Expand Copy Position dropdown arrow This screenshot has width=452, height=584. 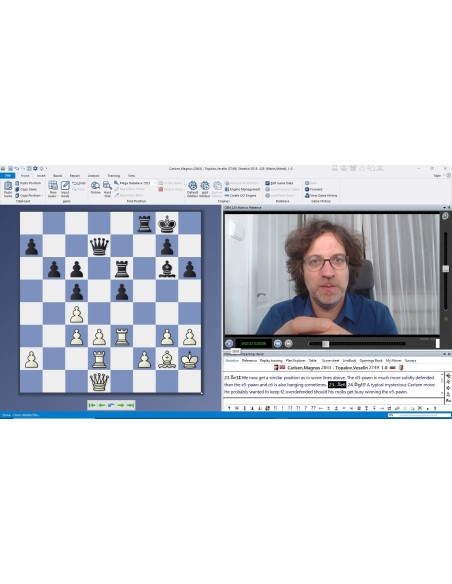point(42,195)
